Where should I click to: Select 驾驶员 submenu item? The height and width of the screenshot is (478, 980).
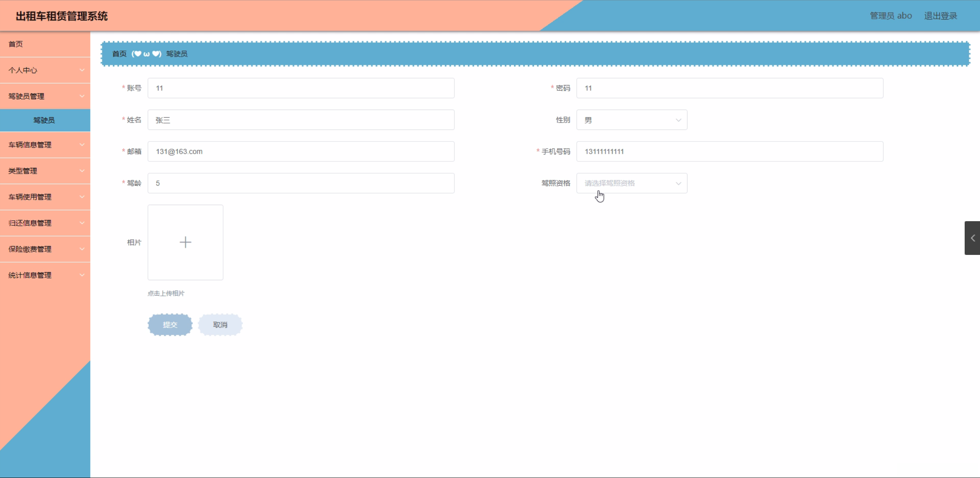pyautogui.click(x=44, y=120)
